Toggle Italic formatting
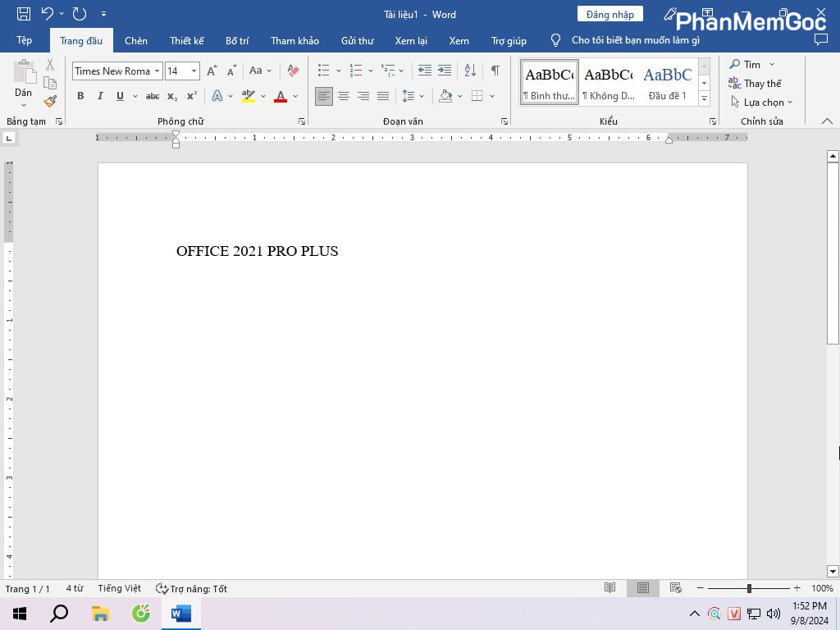Viewport: 840px width, 630px height. [x=100, y=96]
